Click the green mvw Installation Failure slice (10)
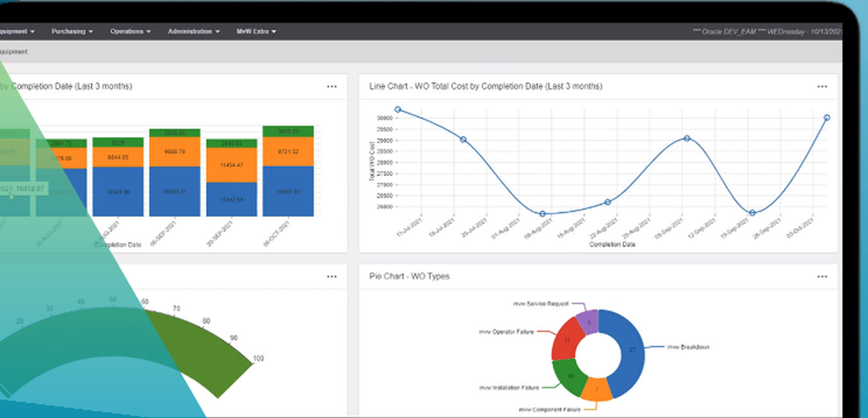868x418 pixels. [x=569, y=376]
